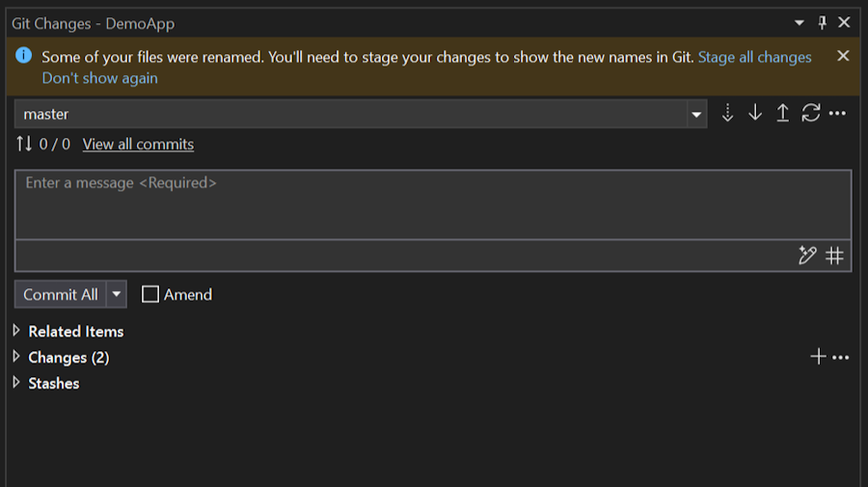The width and height of the screenshot is (868, 487).
Task: Click the Sync circular arrows icon
Action: 811,114
